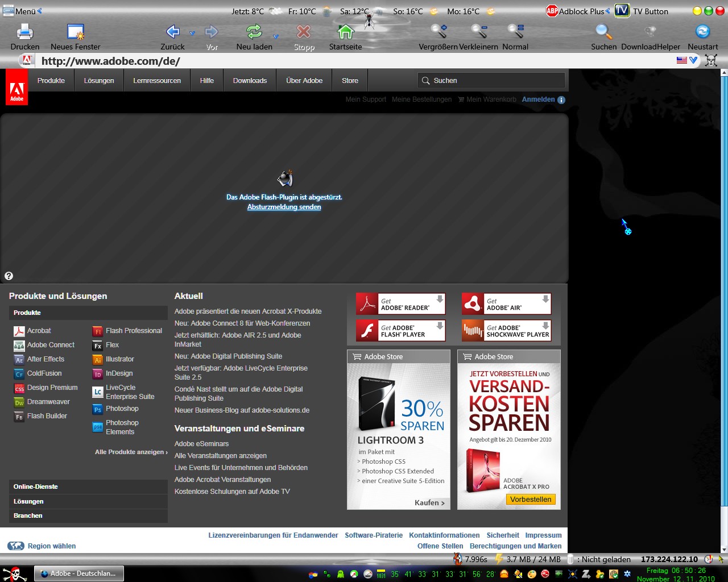Click the InDesign product icon

pyautogui.click(x=98, y=374)
